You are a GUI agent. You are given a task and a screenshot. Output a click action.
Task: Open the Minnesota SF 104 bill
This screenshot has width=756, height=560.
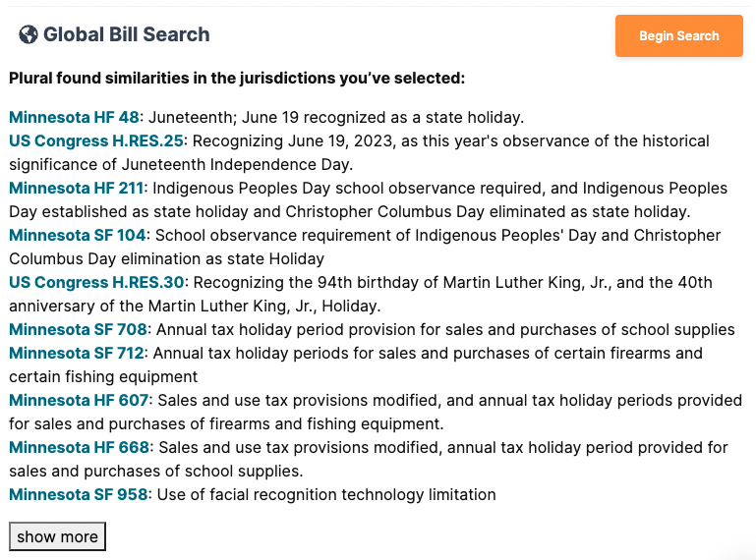point(78,235)
